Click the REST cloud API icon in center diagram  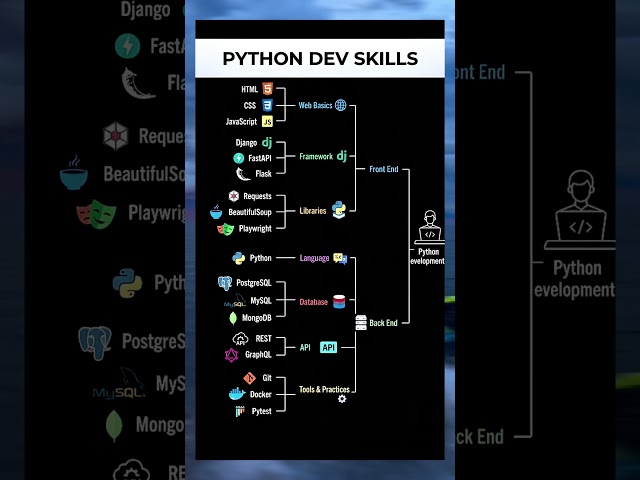click(240, 339)
